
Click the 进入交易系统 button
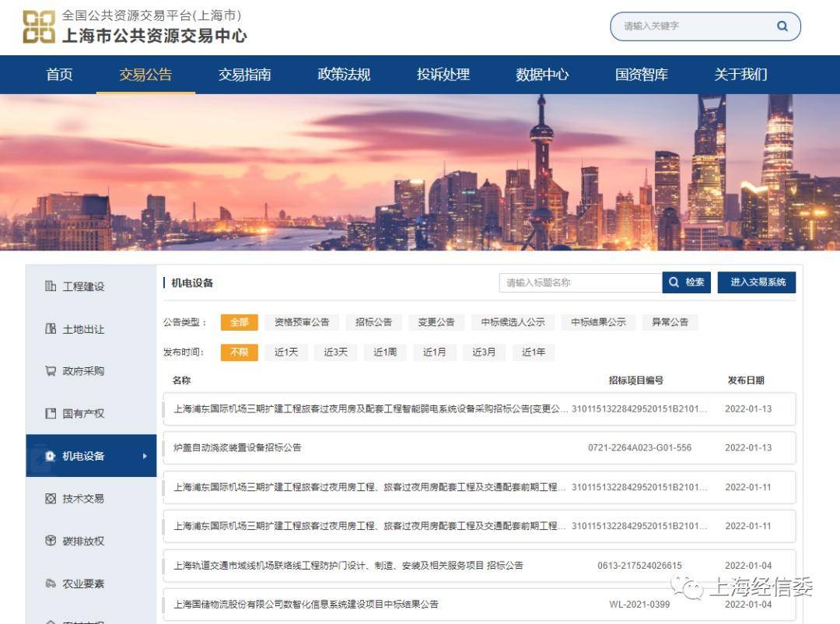pos(757,282)
